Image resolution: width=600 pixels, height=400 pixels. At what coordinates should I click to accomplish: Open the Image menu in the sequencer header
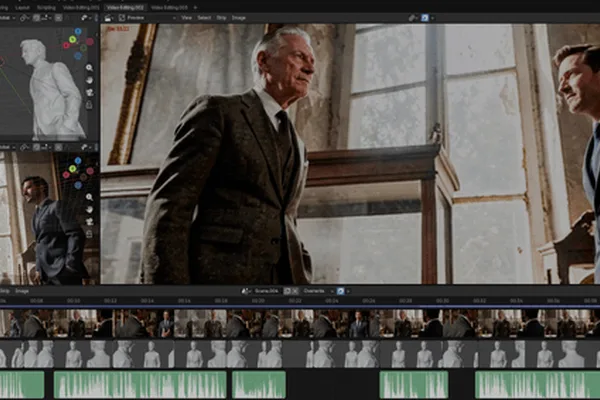pyautogui.click(x=22, y=291)
